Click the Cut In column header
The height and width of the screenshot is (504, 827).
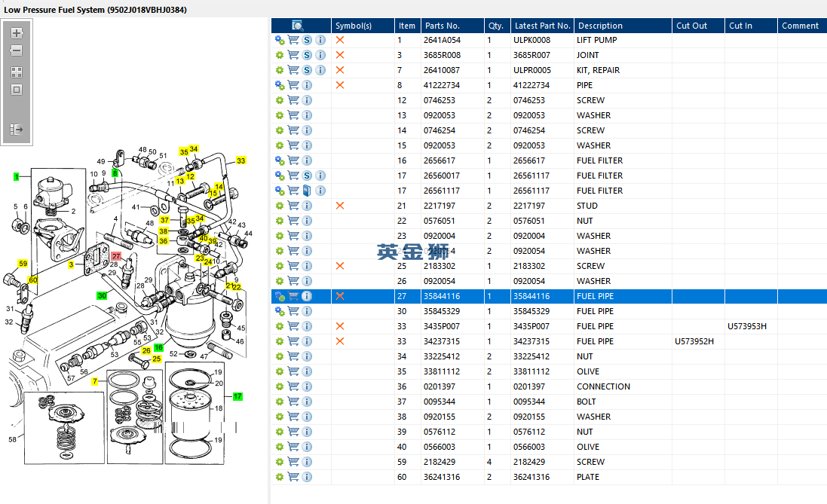751,26
